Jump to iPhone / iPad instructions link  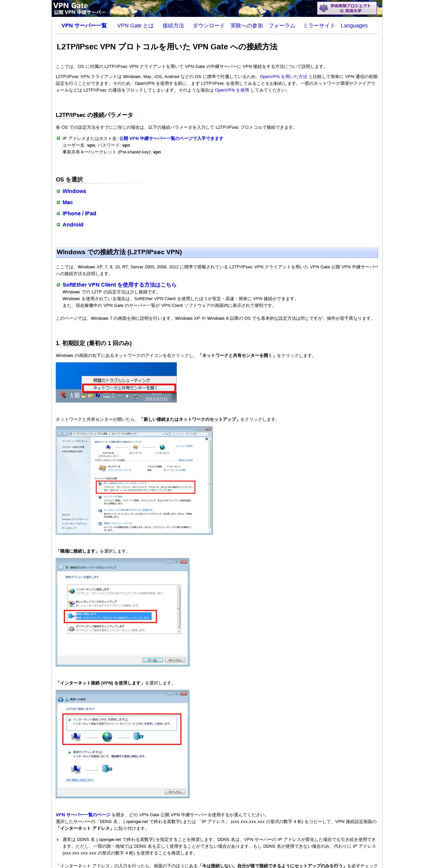pyautogui.click(x=79, y=214)
